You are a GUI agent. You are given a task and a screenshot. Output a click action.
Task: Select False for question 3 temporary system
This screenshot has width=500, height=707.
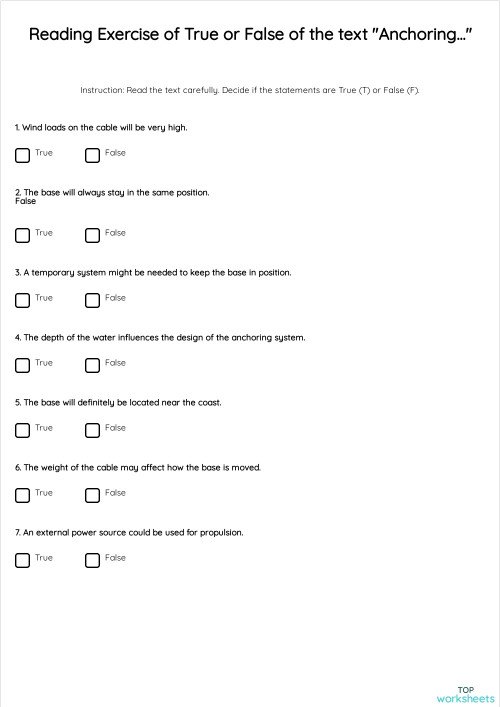coord(92,300)
